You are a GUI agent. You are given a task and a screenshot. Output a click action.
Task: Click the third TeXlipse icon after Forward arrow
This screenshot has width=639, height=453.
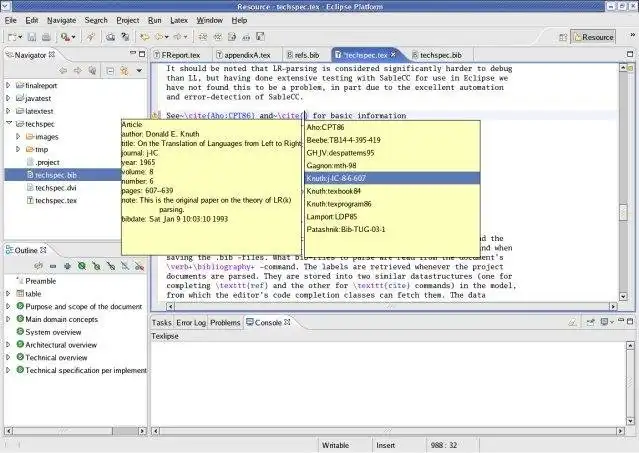coord(232,37)
